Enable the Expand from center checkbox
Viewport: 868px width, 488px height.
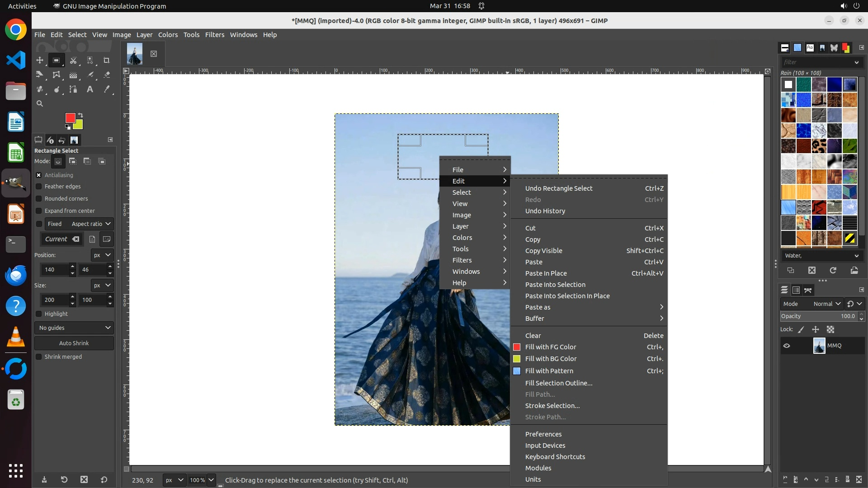coord(39,211)
